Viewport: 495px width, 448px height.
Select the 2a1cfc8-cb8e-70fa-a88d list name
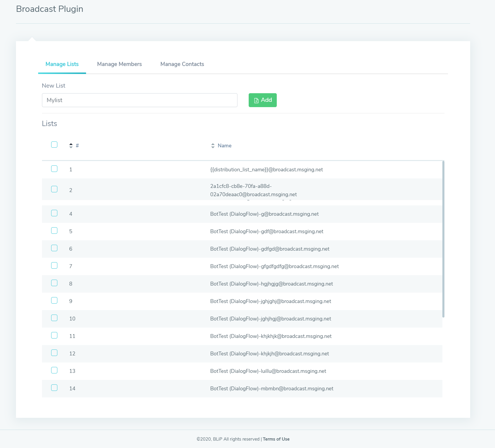(x=253, y=190)
